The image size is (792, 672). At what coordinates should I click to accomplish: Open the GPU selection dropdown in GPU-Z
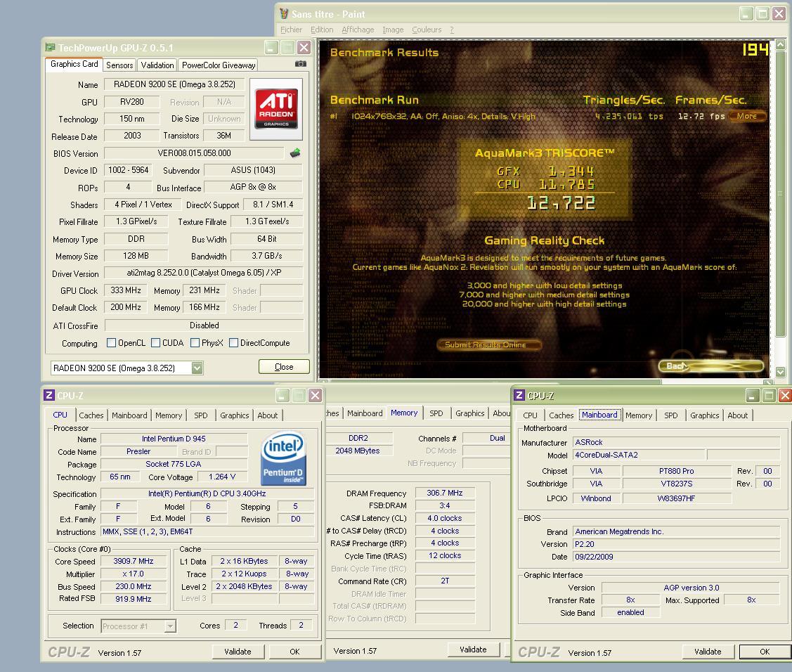coord(197,368)
